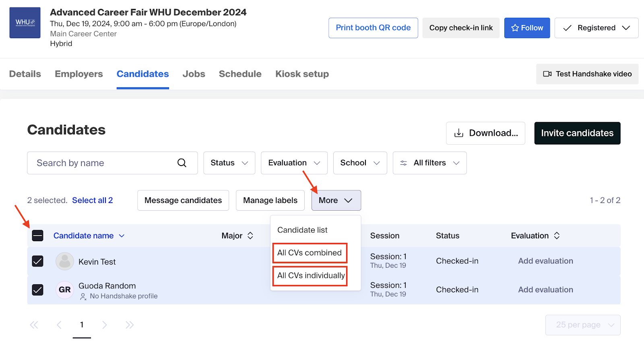Go to the next page arrow
Viewport: 644px width, 353px height.
[x=105, y=325]
